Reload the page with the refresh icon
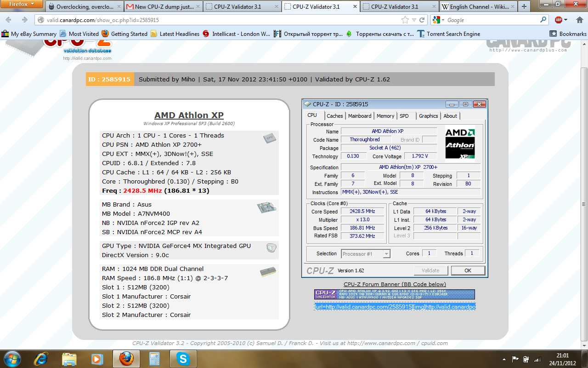 click(422, 20)
